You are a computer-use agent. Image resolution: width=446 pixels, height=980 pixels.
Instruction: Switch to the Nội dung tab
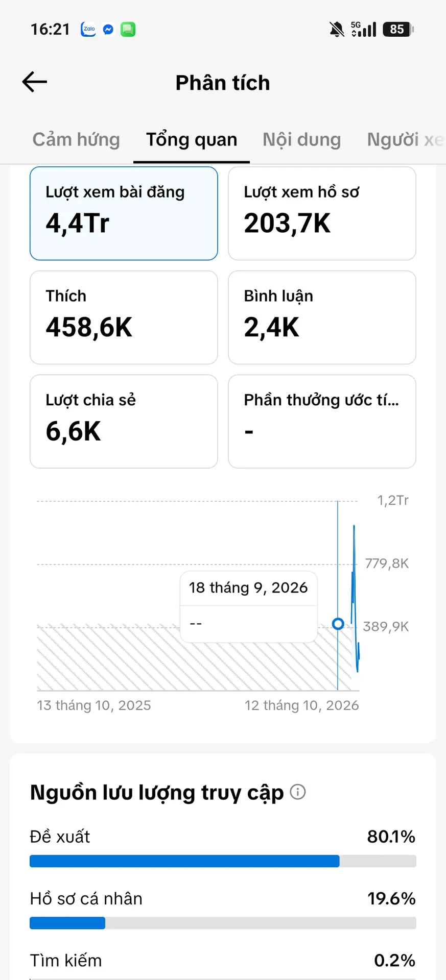(x=301, y=139)
